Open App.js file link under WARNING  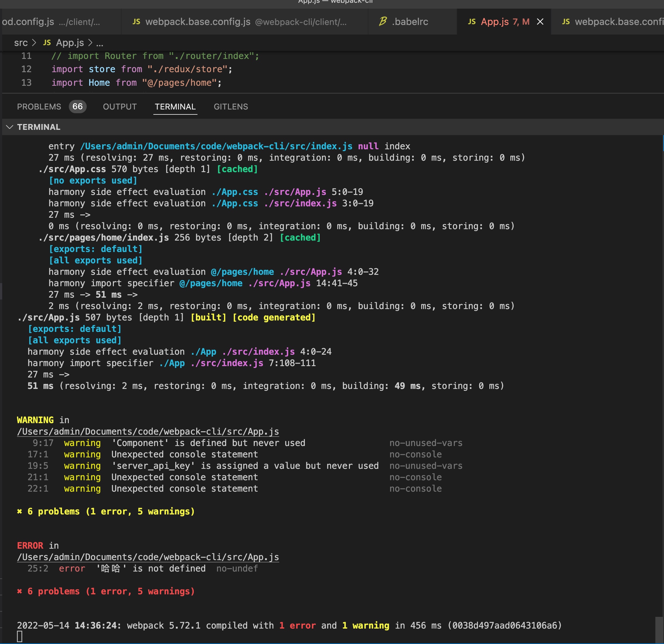[148, 431]
